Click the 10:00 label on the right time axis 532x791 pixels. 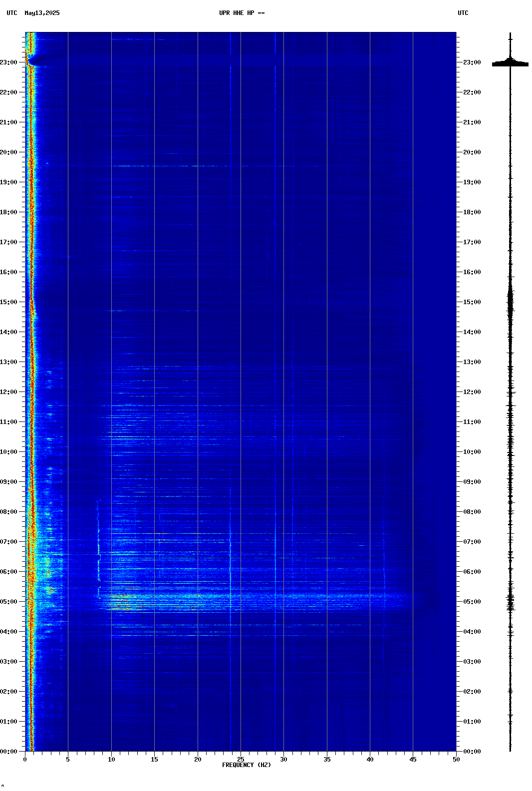(x=472, y=452)
